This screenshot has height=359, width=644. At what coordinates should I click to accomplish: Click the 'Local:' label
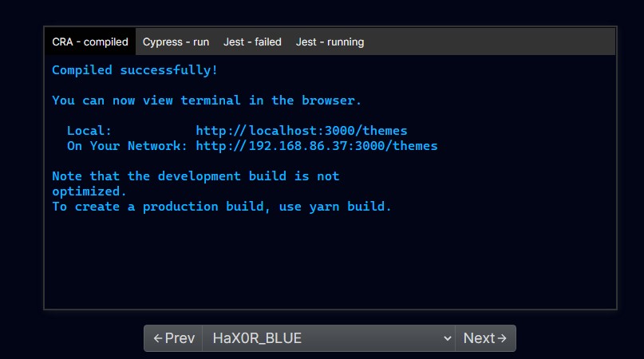pyautogui.click(x=89, y=131)
